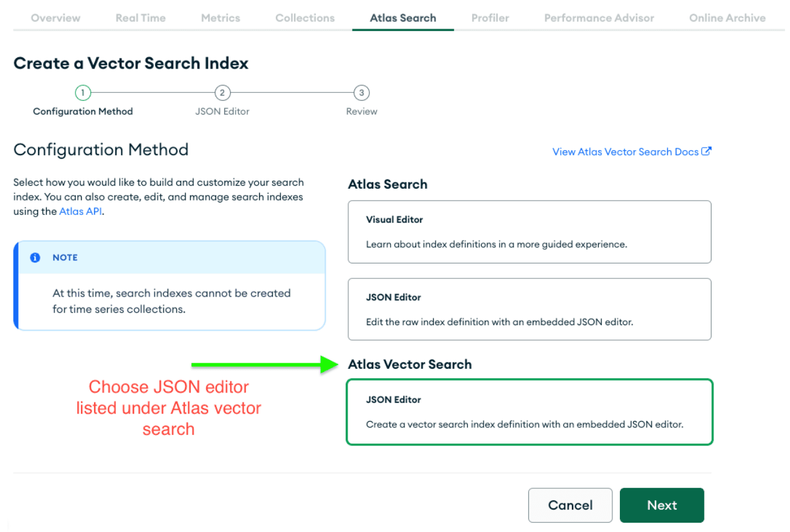The height and width of the screenshot is (532, 790).
Task: View Atlas Vector Search Docs
Action: 626,151
